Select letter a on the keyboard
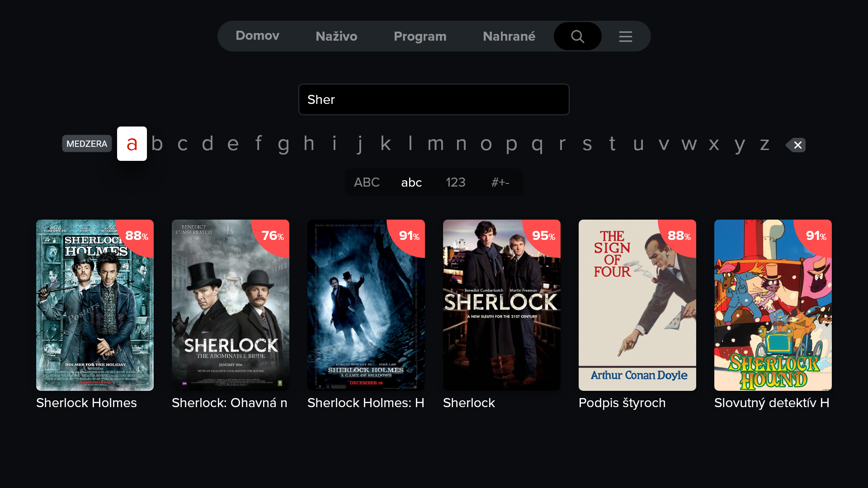This screenshot has height=488, width=868. pos(132,144)
